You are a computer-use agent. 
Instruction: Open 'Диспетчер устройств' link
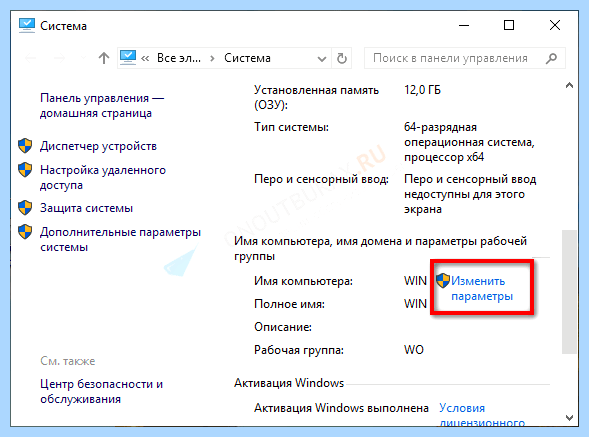(x=98, y=146)
